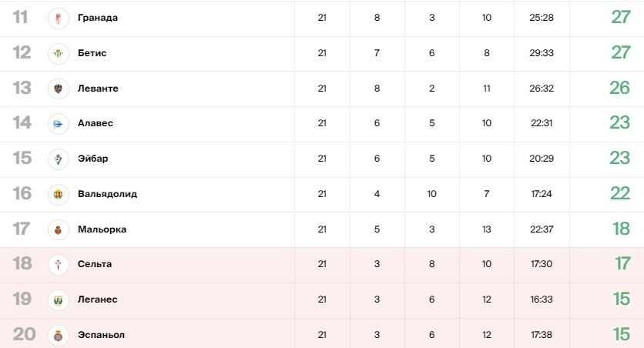Select the Мальорка team name
The height and width of the screenshot is (348, 644).
click(102, 229)
